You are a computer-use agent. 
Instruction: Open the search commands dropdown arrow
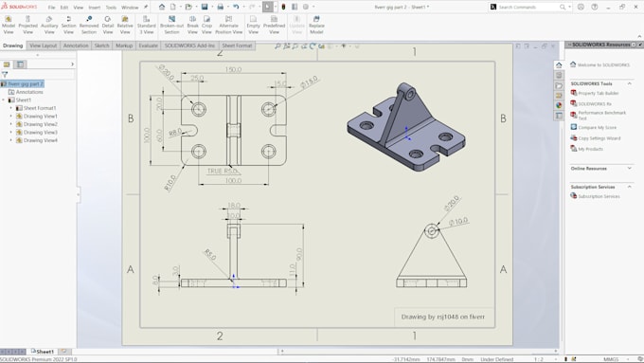[x=569, y=7]
